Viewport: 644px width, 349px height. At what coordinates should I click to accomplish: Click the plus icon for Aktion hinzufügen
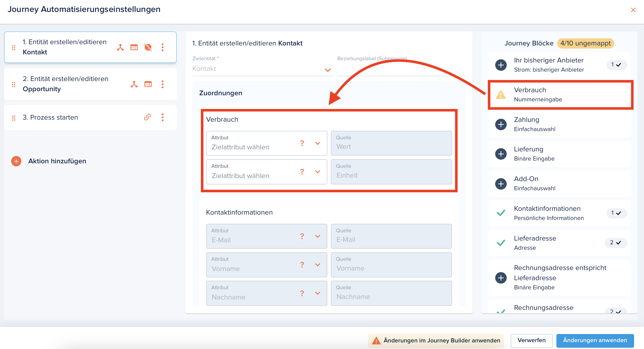pyautogui.click(x=16, y=161)
